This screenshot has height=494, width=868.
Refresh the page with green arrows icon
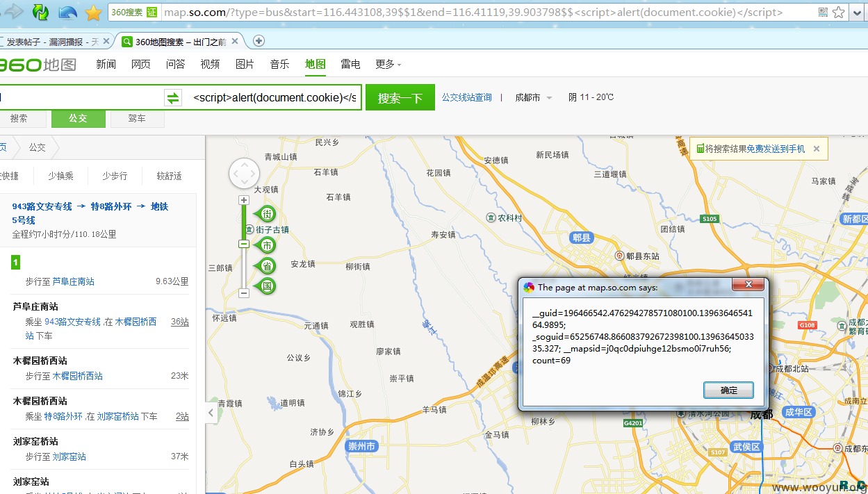pos(41,12)
